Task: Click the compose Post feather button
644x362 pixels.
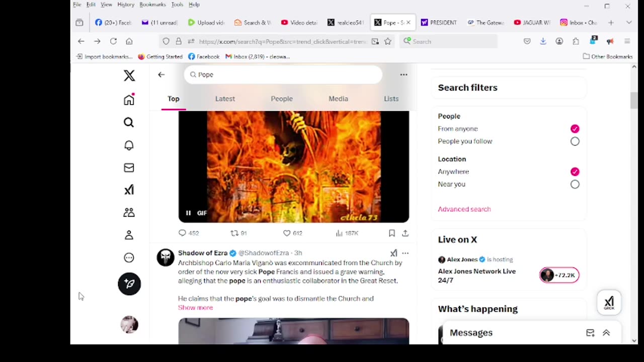Action: [x=129, y=284]
